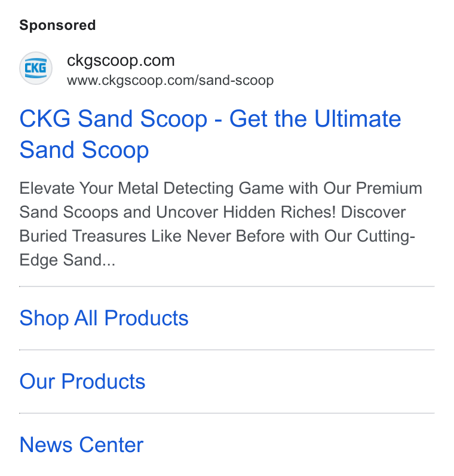This screenshot has height=476, width=454.
Task: Click the blue CKG favicon beside the domain
Action: coord(36,68)
